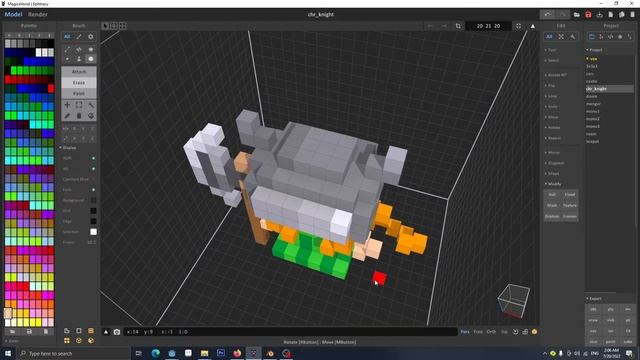Toggle the second Display option dot
Screen dimensions: 640x360
[93, 169]
